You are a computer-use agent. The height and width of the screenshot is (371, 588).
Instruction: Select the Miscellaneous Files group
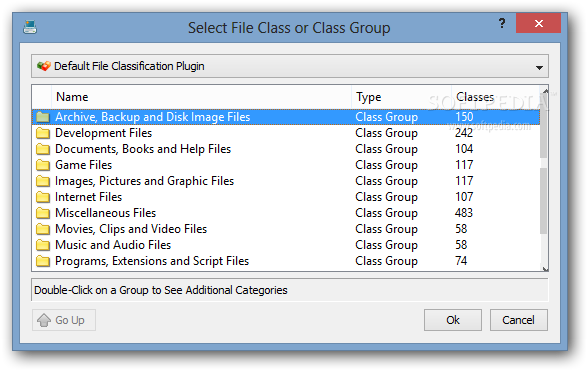286,213
